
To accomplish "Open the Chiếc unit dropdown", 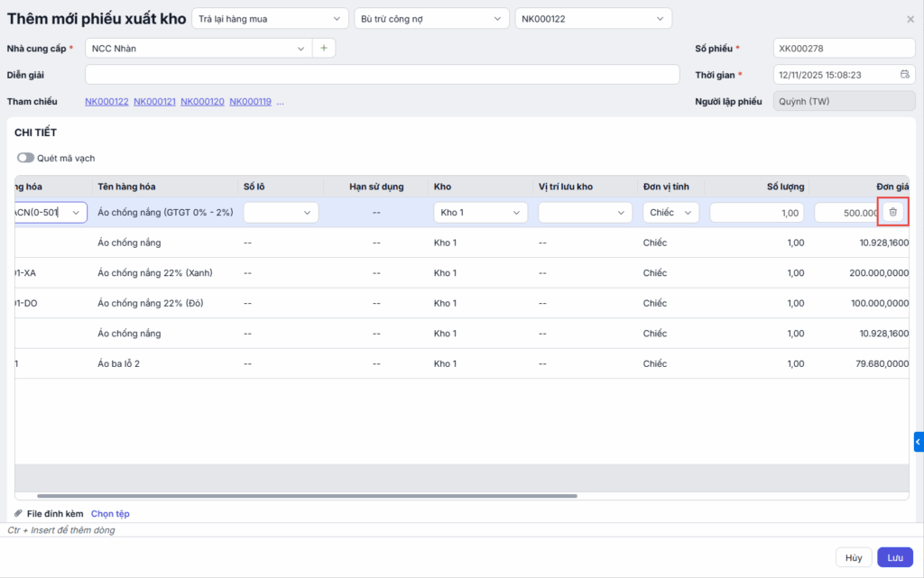I will 671,213.
